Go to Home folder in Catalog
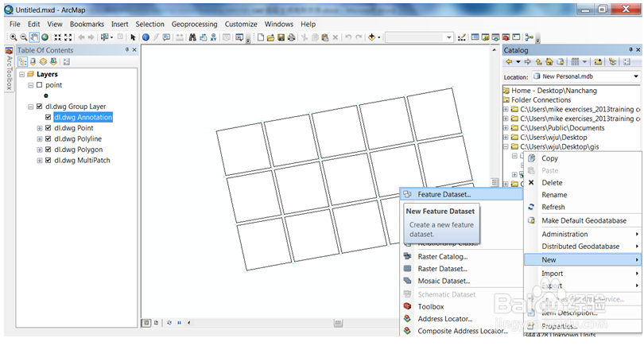Viewport: 644px width, 346px height. point(549,61)
